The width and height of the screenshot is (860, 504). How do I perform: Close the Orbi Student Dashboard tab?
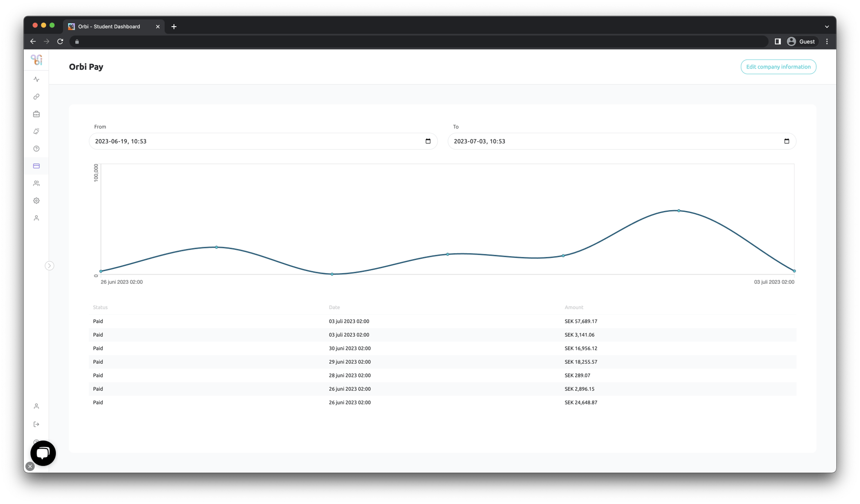[158, 27]
